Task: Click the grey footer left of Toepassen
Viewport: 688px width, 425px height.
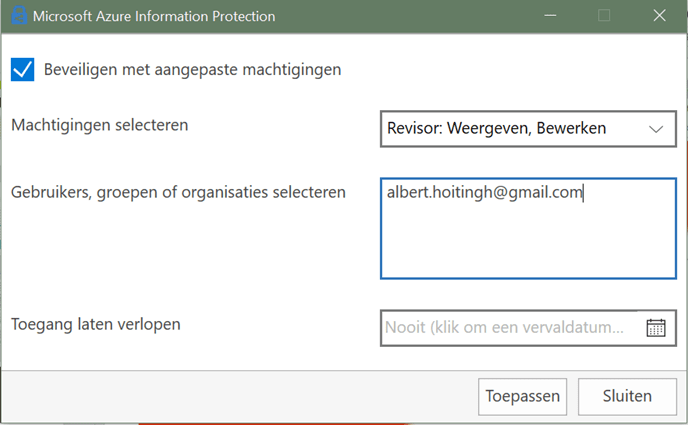Action: (240, 395)
